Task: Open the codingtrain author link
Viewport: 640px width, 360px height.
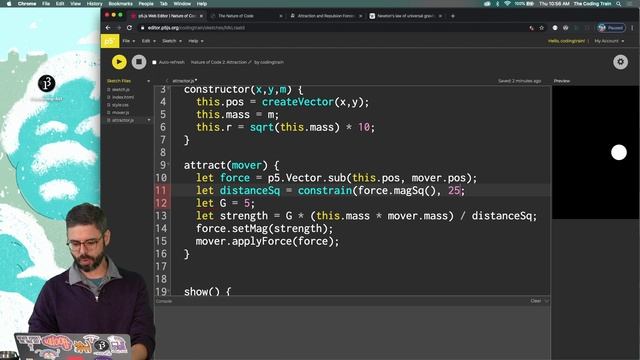Action: point(271,62)
